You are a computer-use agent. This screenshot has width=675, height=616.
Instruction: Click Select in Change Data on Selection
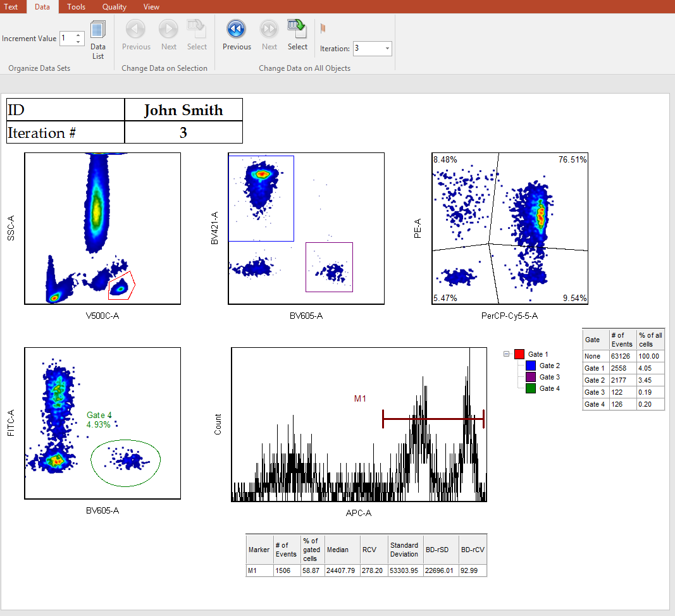[x=197, y=34]
